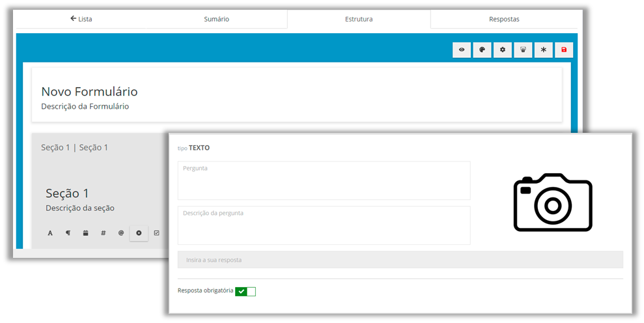The width and height of the screenshot is (644, 323).
Task: Switch to the Sumário tab
Action: pyautogui.click(x=216, y=19)
